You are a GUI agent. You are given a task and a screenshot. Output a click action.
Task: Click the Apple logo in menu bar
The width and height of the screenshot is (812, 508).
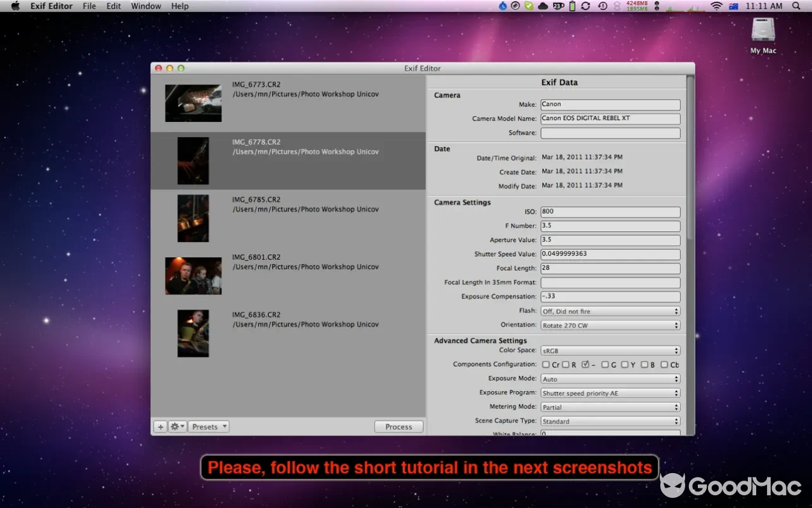click(x=15, y=6)
